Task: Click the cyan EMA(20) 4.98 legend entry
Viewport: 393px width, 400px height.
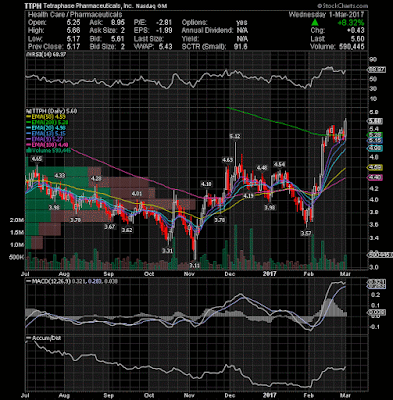Action: pyautogui.click(x=46, y=128)
